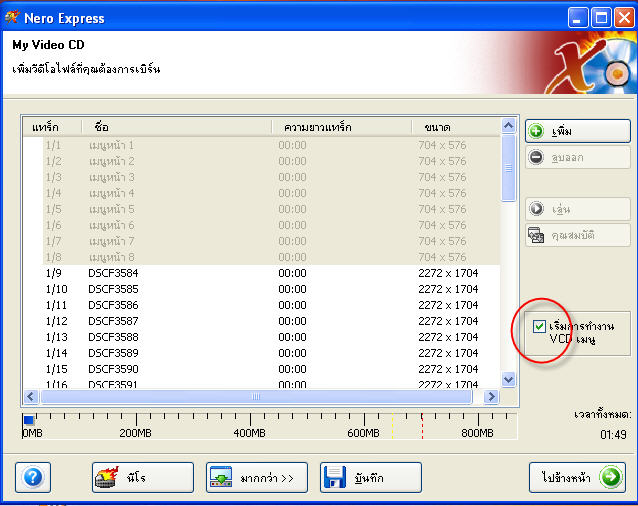Click the ลบออก (Remove) button
This screenshot has height=506, width=638.
point(578,157)
